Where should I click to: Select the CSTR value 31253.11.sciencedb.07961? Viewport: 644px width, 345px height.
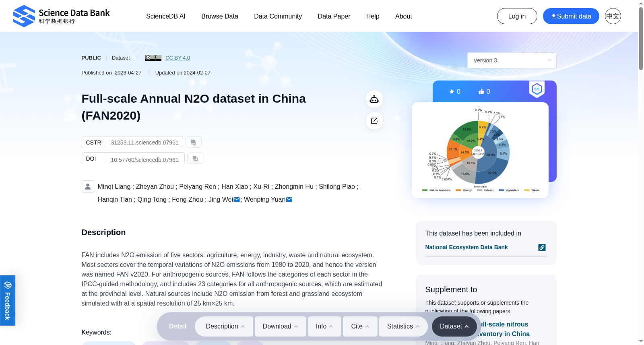[x=144, y=143]
